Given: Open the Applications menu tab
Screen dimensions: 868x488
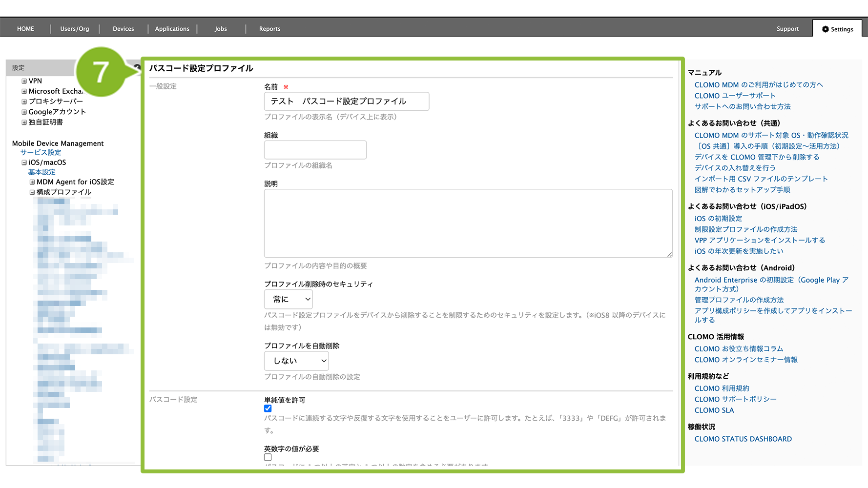Looking at the screenshot, I should click(x=172, y=29).
